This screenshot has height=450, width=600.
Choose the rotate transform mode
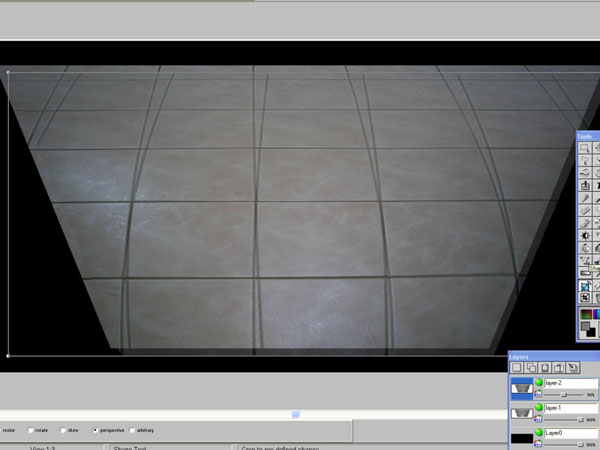pos(31,430)
